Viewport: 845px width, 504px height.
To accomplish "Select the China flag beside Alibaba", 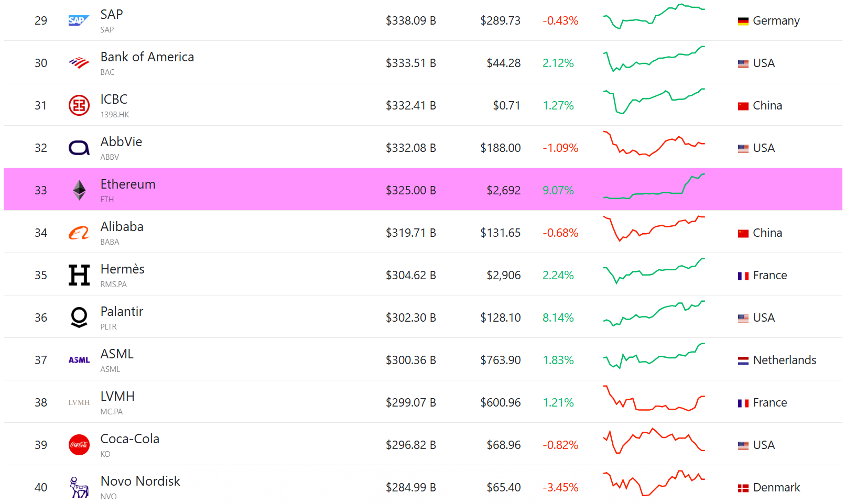I will pyautogui.click(x=742, y=232).
